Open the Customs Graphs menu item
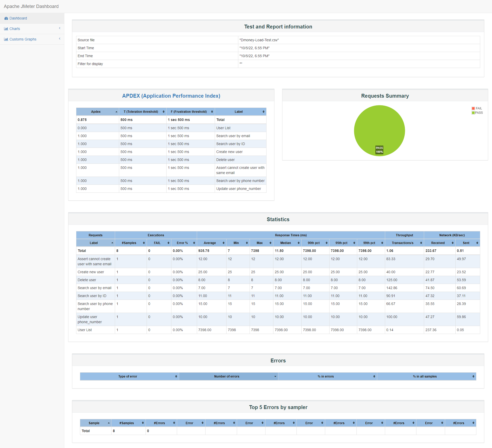 23,39
